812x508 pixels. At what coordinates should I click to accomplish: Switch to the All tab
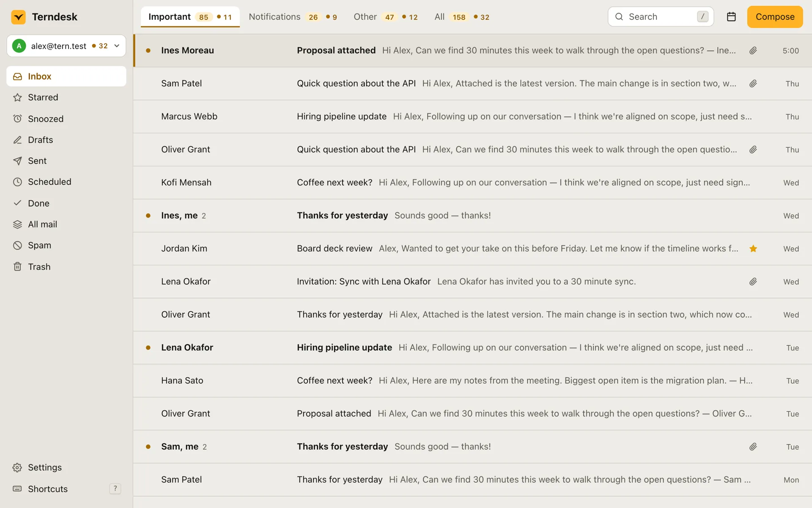point(462,17)
